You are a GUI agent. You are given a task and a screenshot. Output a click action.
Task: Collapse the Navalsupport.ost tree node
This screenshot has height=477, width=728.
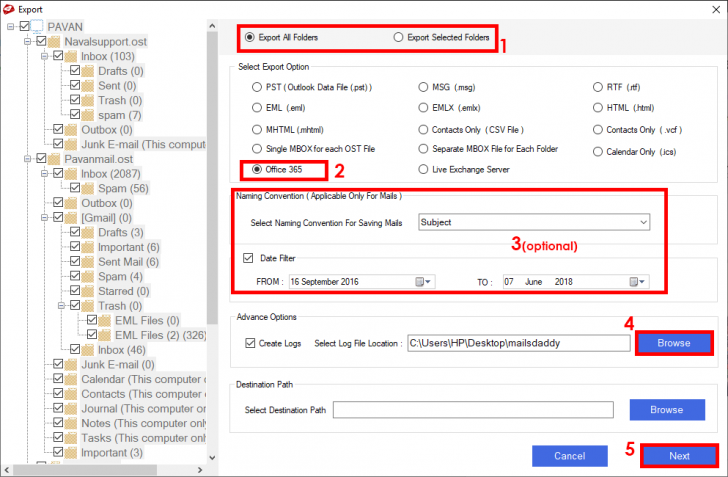pos(27,41)
